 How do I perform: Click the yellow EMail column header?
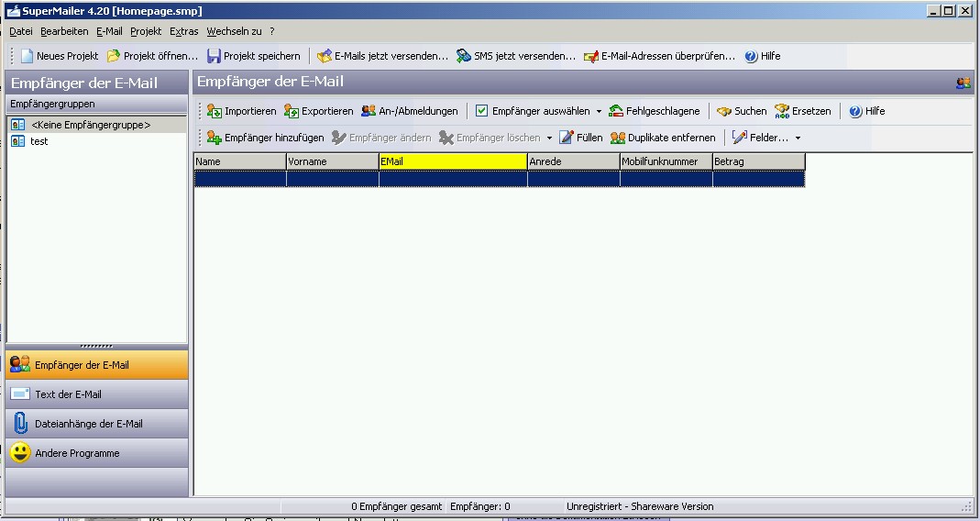coord(453,161)
